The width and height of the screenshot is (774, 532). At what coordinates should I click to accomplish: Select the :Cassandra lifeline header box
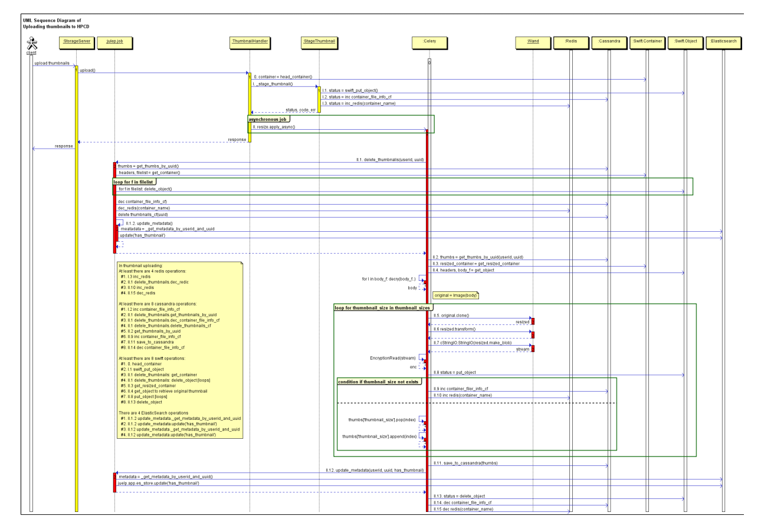click(609, 42)
